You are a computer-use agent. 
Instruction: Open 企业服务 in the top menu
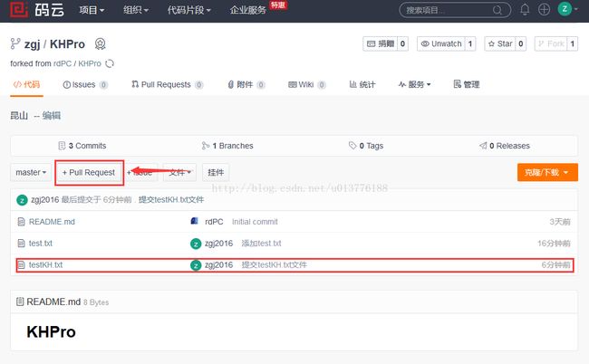(x=248, y=10)
